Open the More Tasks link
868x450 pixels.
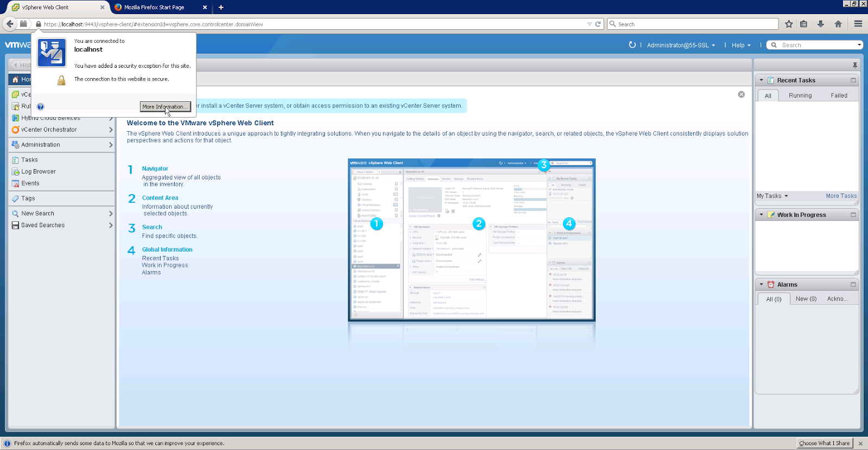click(841, 196)
